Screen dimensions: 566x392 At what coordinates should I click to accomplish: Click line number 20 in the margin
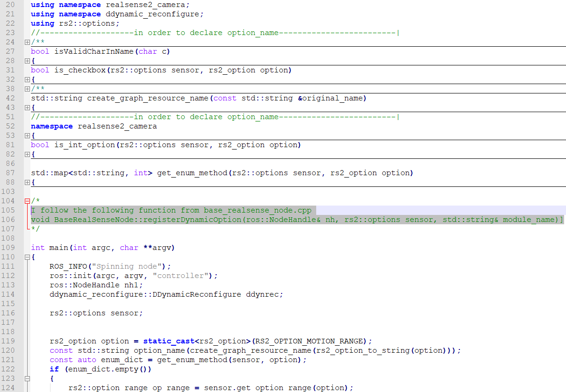point(10,5)
